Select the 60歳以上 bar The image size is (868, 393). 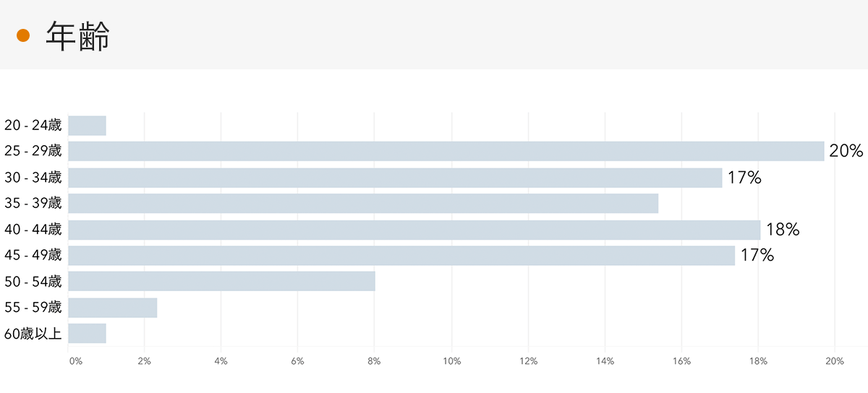click(88, 334)
